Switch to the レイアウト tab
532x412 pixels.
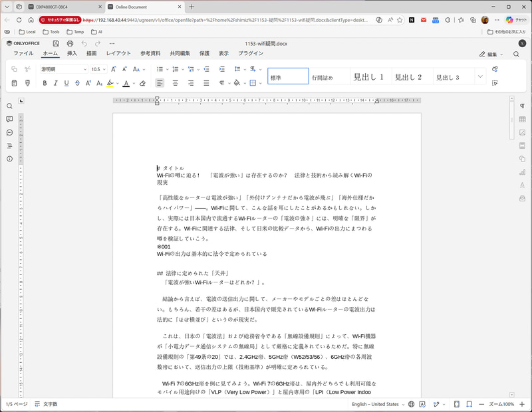(118, 54)
